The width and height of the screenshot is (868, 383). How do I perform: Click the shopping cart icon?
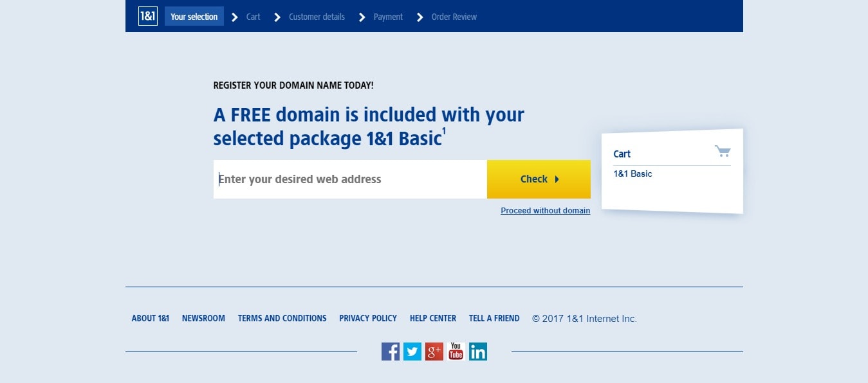click(723, 152)
